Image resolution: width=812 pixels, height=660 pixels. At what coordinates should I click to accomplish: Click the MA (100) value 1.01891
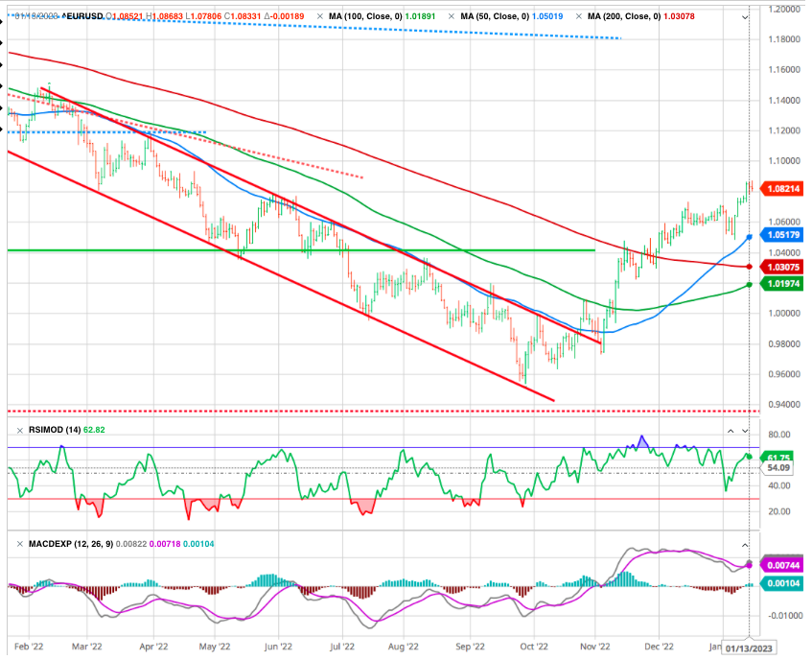(x=420, y=16)
